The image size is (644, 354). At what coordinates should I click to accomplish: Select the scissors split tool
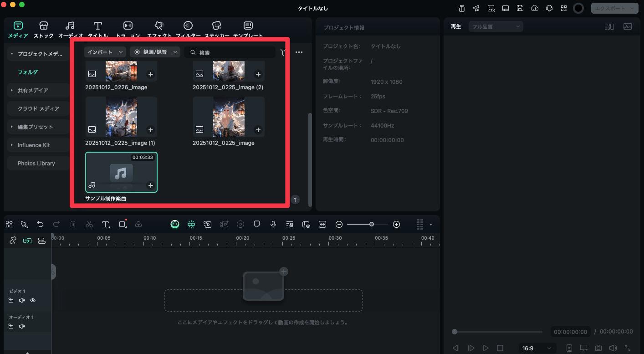click(x=89, y=224)
